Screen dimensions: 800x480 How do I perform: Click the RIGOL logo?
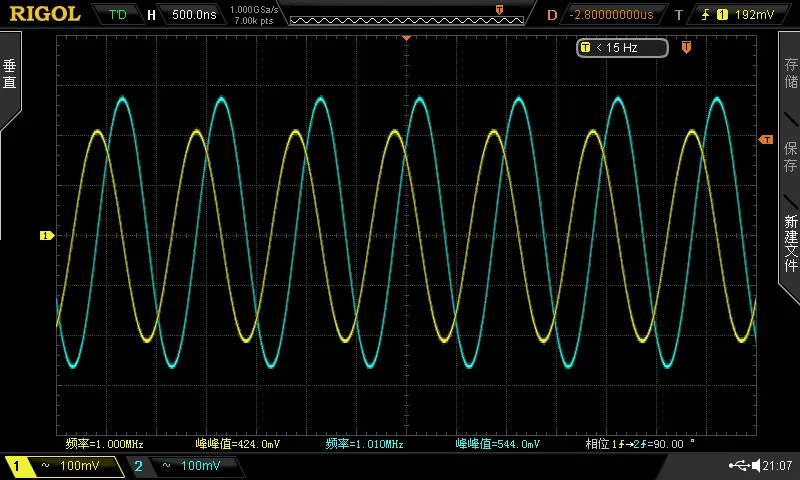(x=45, y=14)
